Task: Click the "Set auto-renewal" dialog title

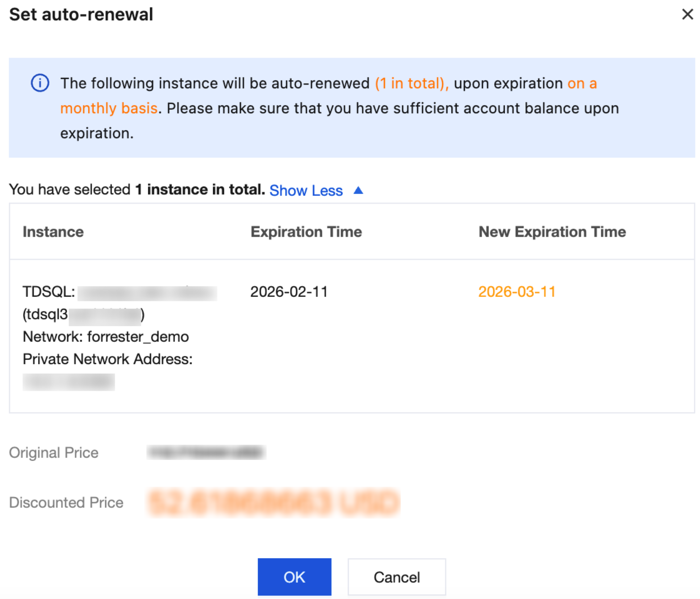Action: click(x=81, y=14)
